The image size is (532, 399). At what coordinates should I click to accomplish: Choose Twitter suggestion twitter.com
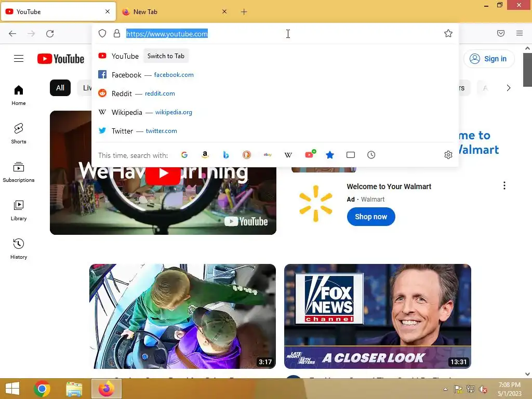pos(275,130)
